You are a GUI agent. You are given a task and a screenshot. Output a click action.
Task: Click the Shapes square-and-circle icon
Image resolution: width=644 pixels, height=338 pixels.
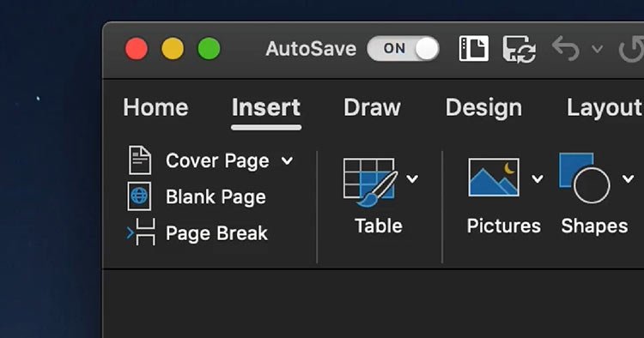pyautogui.click(x=584, y=178)
